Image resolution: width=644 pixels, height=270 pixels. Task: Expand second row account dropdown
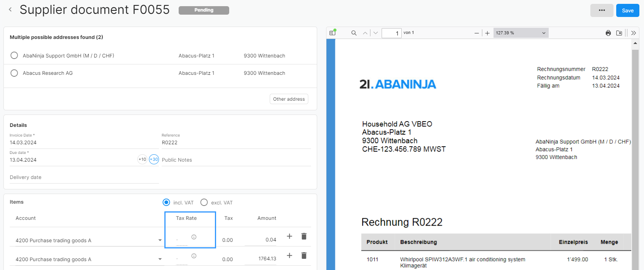tap(160, 259)
